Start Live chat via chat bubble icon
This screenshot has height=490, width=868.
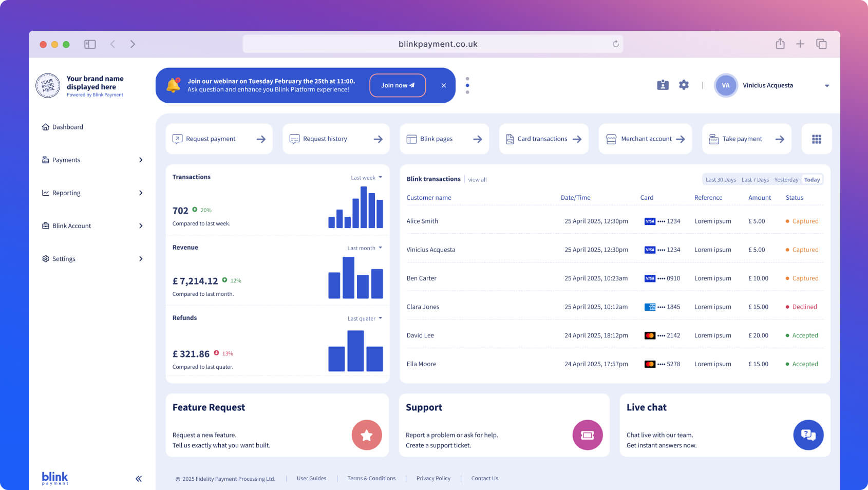[808, 435]
